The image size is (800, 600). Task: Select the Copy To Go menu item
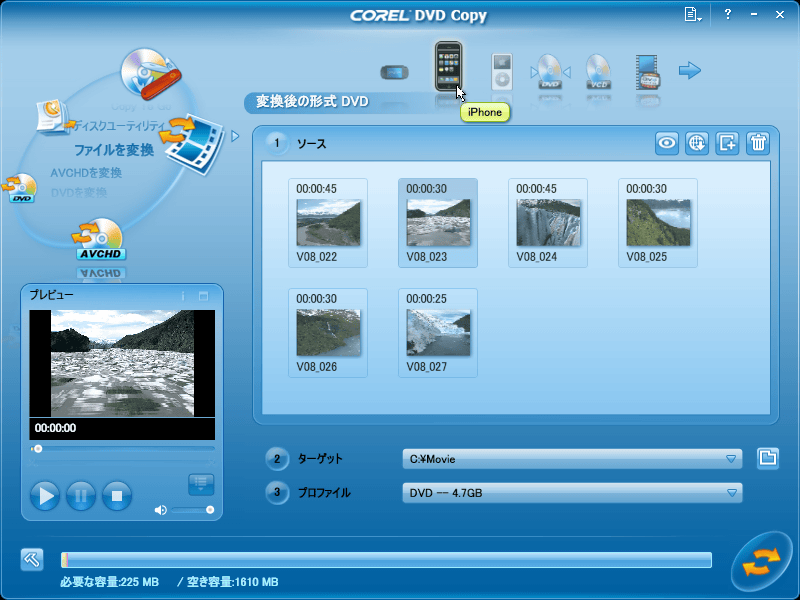click(141, 107)
